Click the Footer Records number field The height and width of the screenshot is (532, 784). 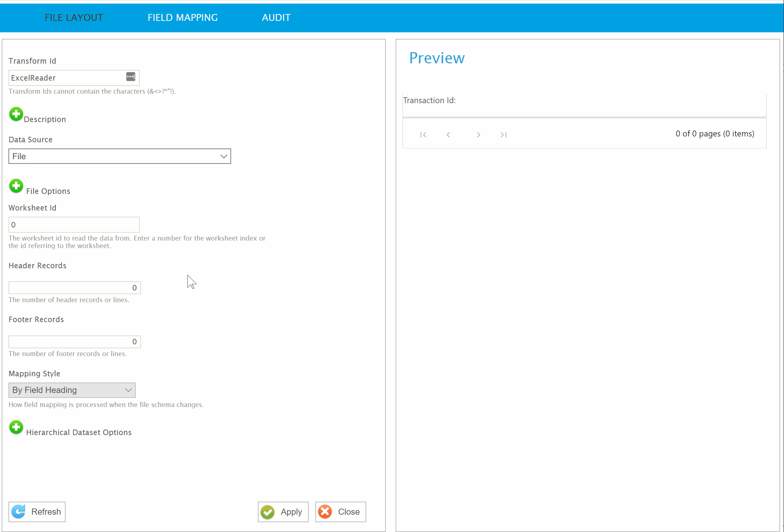(x=74, y=342)
